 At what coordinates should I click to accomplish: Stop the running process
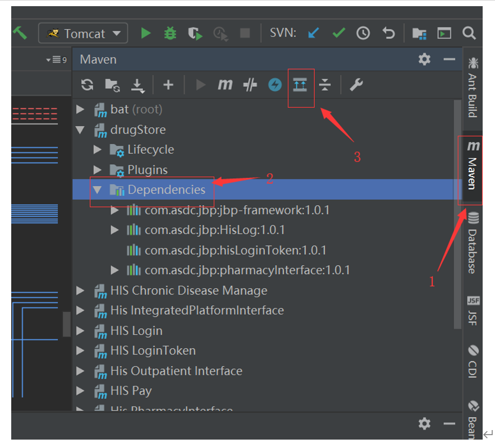[x=245, y=33]
